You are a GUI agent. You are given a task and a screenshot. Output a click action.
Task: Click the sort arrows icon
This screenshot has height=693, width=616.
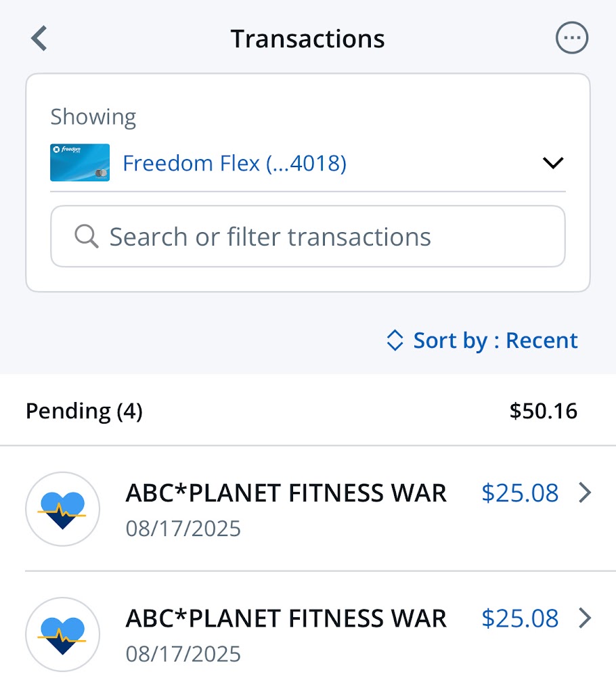(x=395, y=340)
